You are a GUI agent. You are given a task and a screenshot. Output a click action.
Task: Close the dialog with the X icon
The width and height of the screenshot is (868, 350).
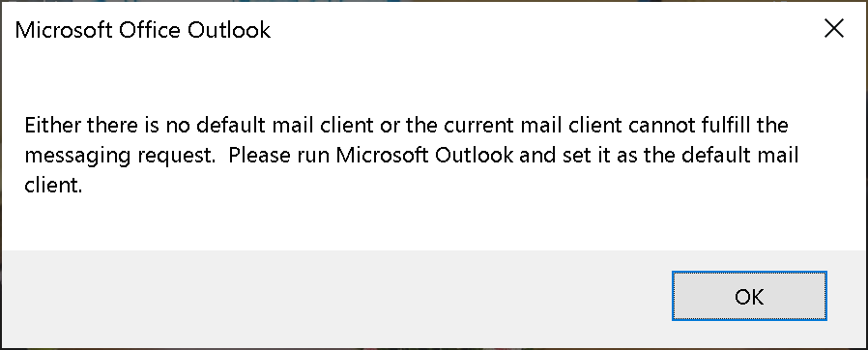pos(833,28)
